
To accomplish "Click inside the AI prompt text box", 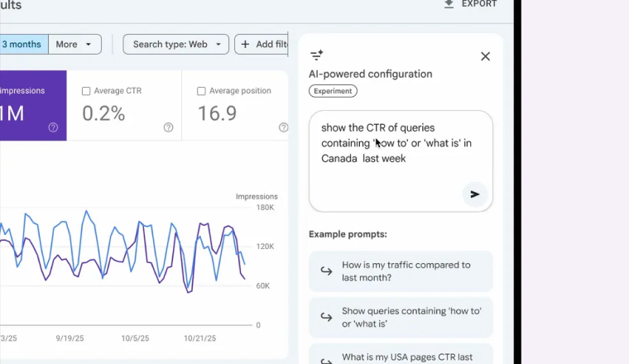I will [x=401, y=161].
